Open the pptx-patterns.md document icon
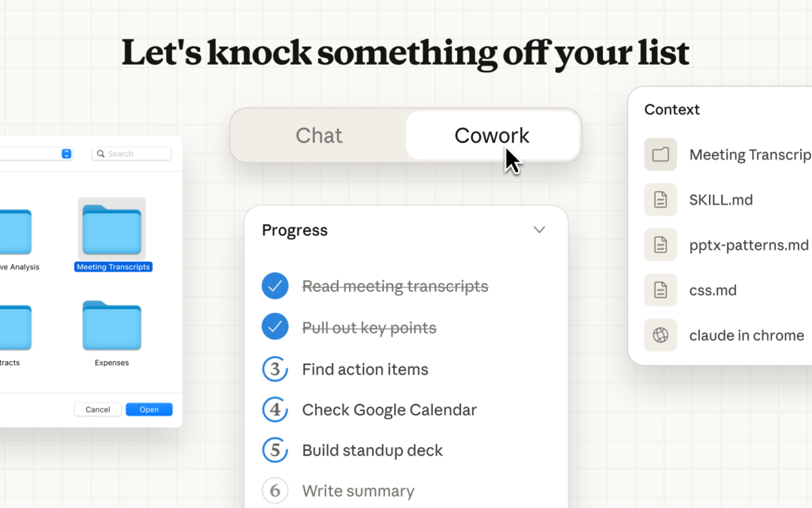Screen dimensions: 812x508 coord(660,245)
